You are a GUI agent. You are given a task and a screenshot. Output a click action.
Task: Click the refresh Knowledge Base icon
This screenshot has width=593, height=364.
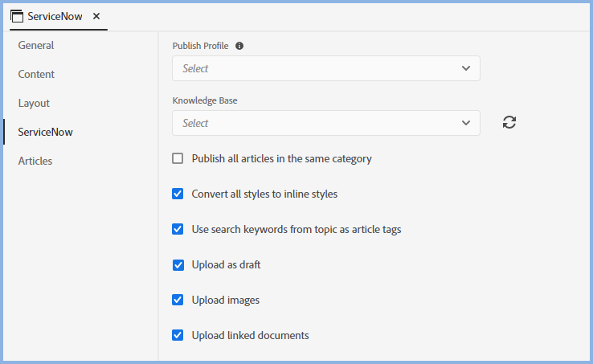509,123
